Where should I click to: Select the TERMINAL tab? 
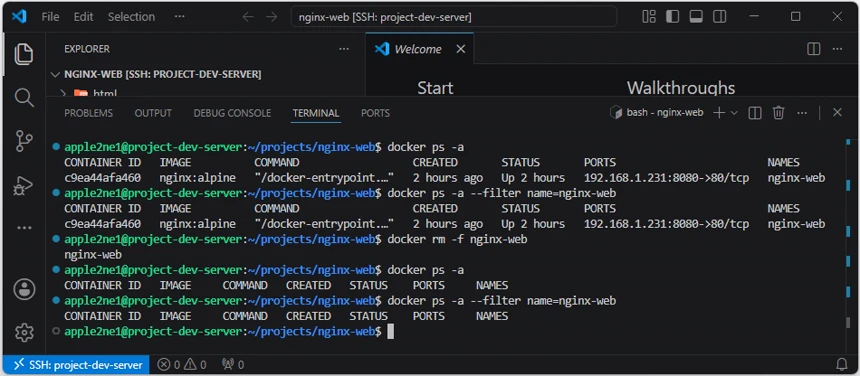315,113
